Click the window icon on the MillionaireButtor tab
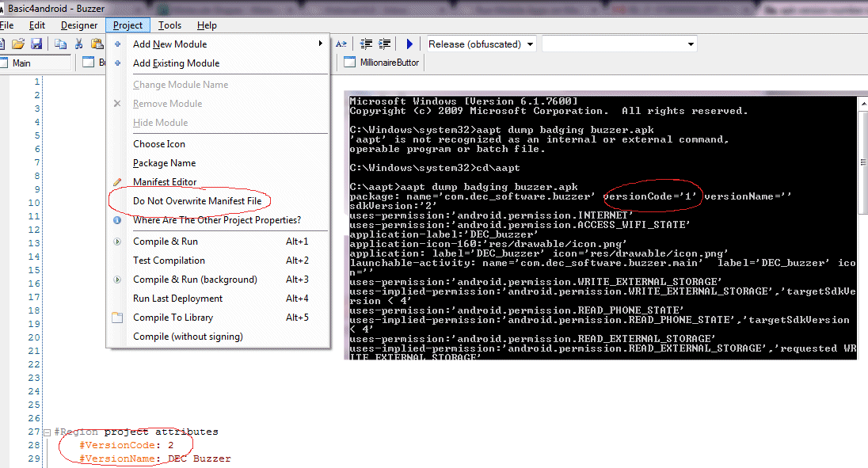 (x=349, y=62)
